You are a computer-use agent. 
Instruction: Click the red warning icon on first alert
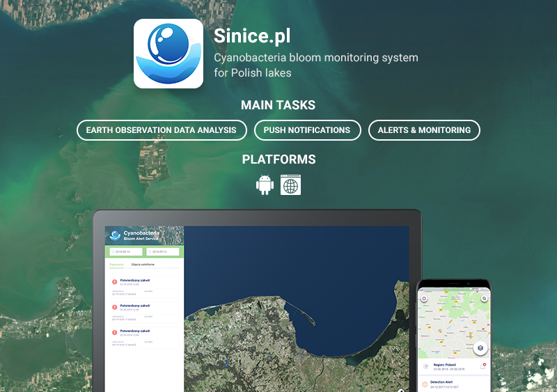[x=114, y=282]
